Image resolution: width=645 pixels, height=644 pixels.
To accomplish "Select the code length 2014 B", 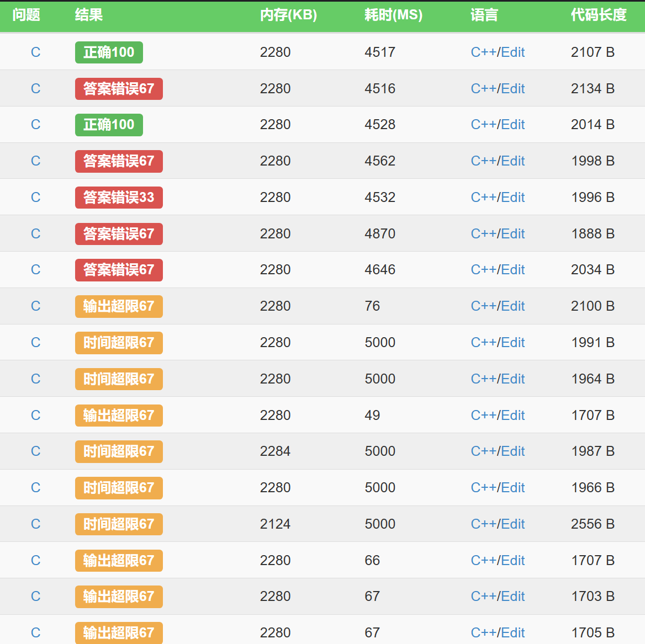I will pos(593,125).
